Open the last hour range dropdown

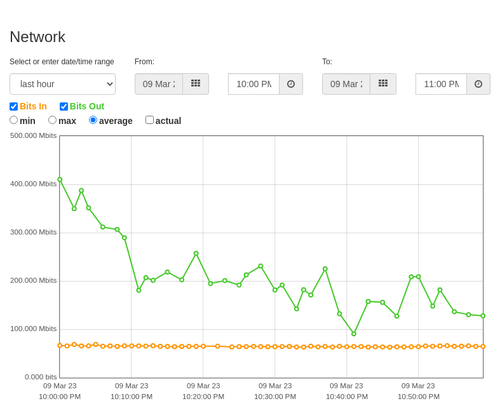[62, 84]
